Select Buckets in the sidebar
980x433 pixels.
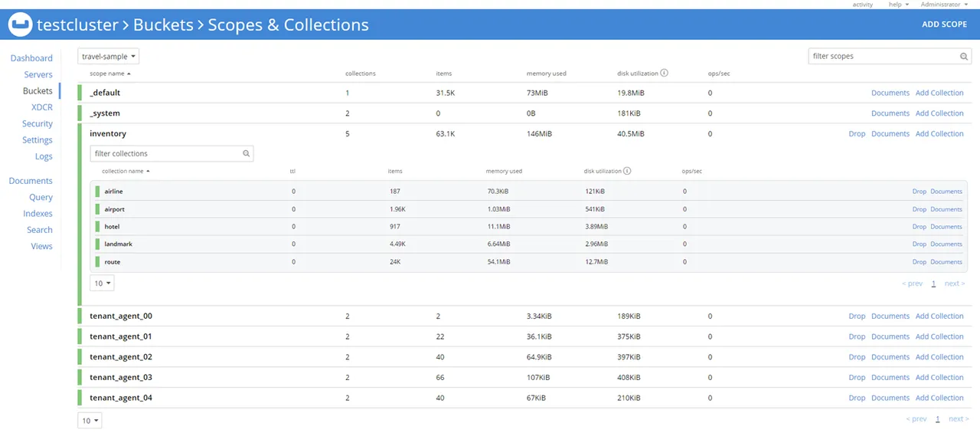tap(38, 91)
